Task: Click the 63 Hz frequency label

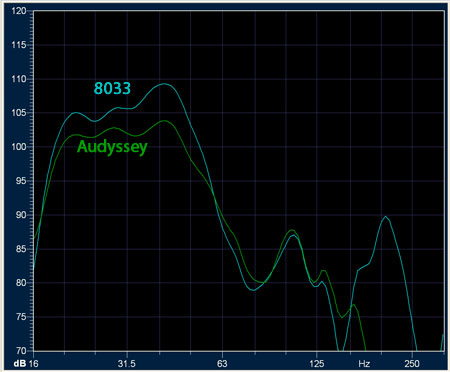Action: [x=222, y=364]
